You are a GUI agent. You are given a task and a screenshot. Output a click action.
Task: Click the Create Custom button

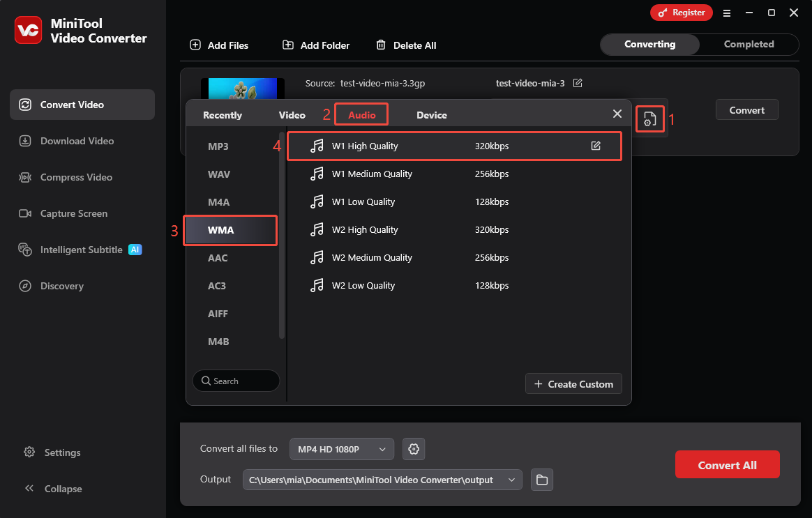573,383
